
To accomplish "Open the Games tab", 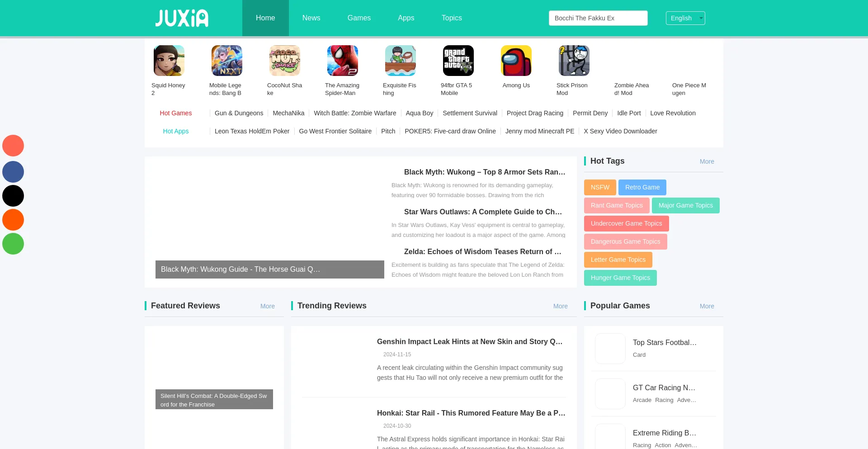I will point(359,18).
